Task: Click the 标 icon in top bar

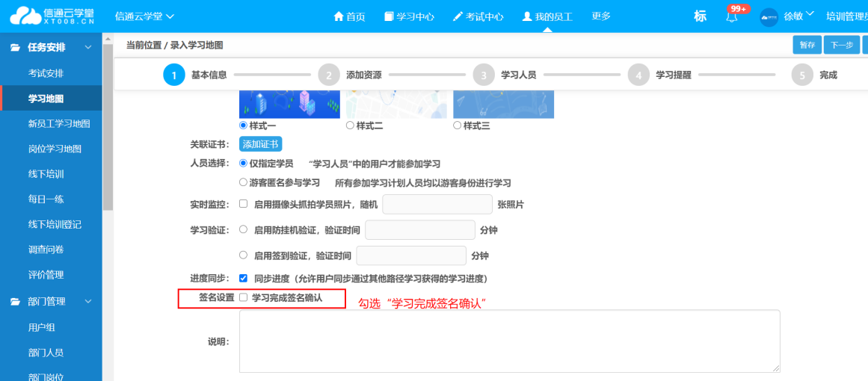Action: point(700,16)
